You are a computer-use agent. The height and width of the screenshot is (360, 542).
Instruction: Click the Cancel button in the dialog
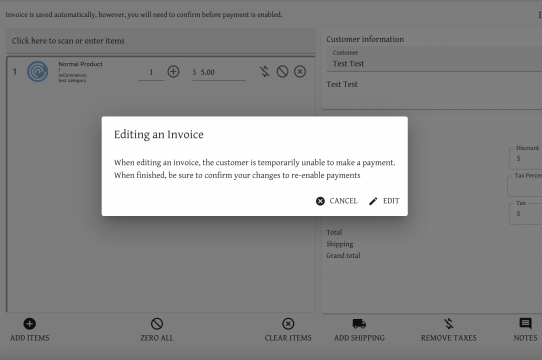pyautogui.click(x=337, y=201)
